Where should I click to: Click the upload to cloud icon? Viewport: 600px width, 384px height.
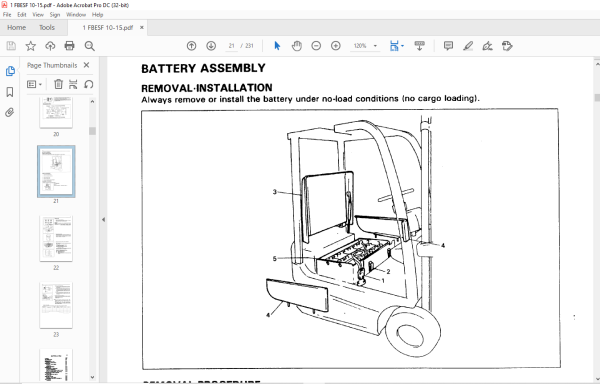click(x=50, y=46)
